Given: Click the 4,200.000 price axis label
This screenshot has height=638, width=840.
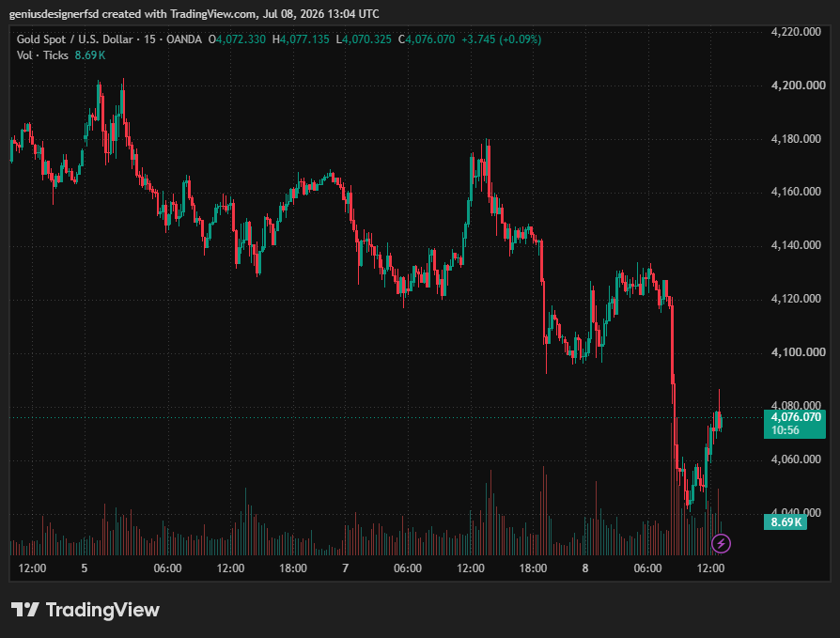Looking at the screenshot, I should click(x=798, y=86).
